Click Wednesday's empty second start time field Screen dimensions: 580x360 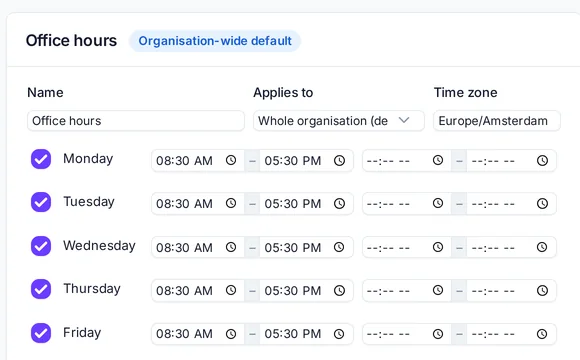407,247
